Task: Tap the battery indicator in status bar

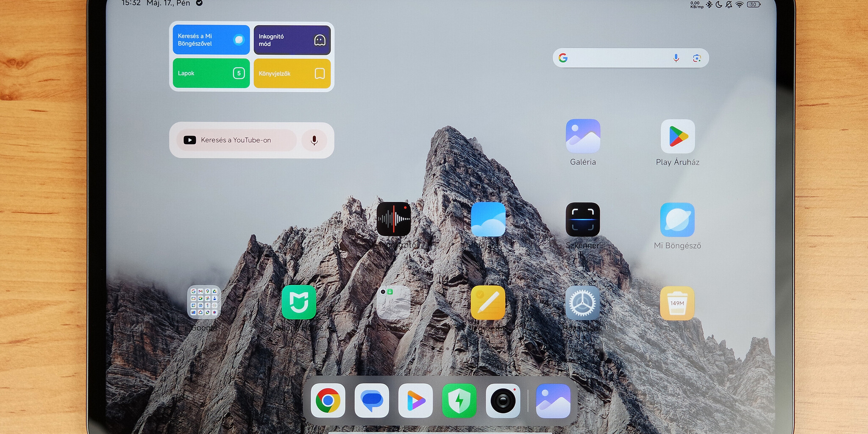Action: tap(754, 5)
